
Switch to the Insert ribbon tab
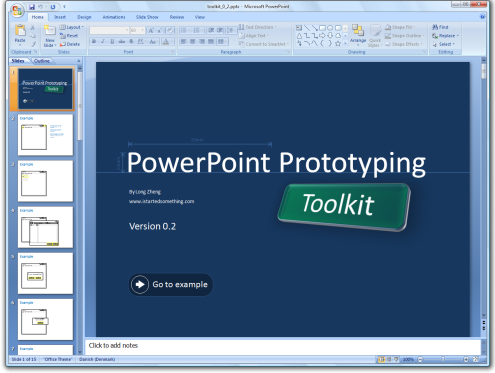tap(60, 17)
